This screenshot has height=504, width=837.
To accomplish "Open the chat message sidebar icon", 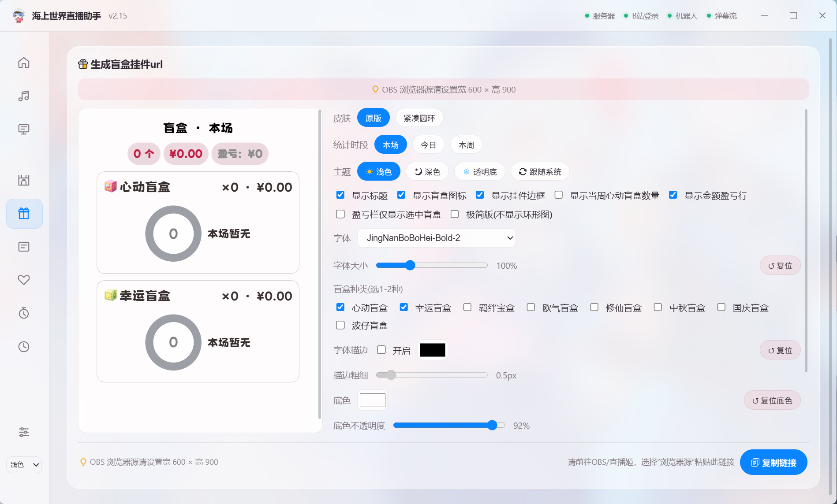I will (24, 129).
